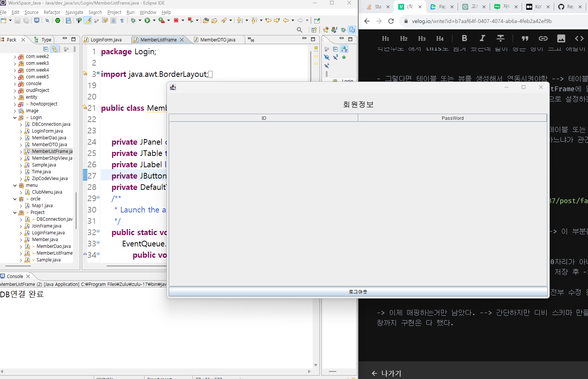Collapse the Project package node

click(x=15, y=212)
